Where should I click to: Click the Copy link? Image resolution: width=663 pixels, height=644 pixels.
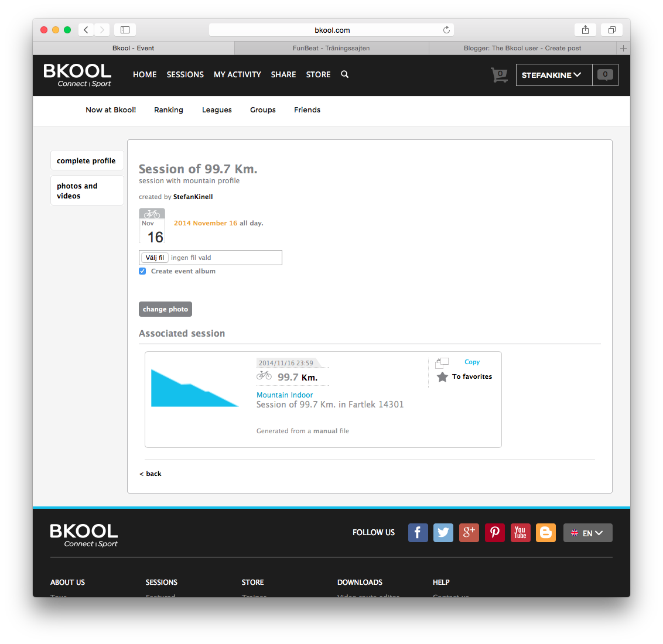coord(472,362)
